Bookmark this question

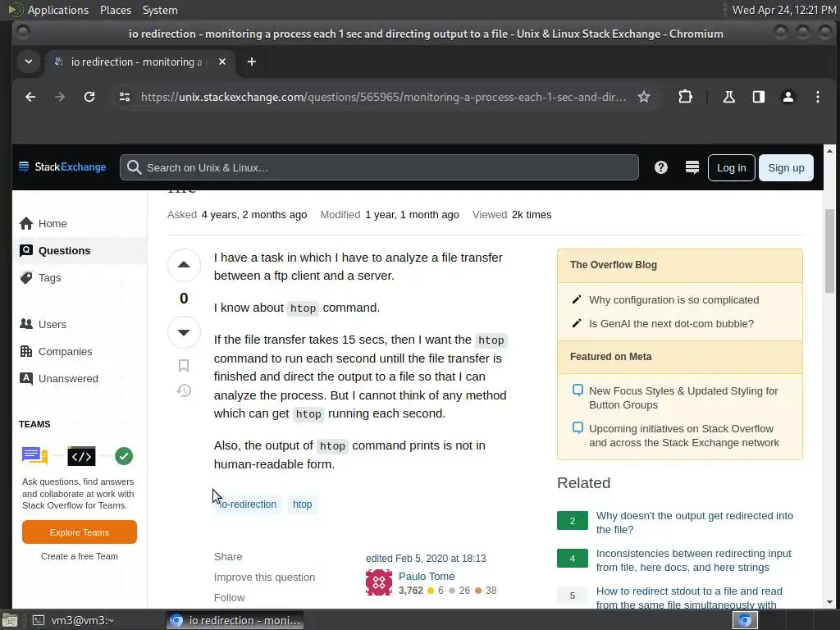[x=184, y=365]
